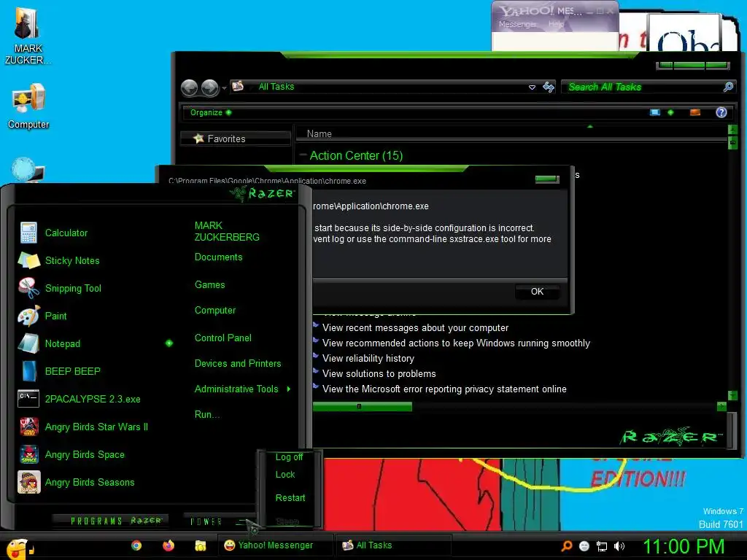Screen dimensions: 747x560
Task: Click View recommended actions to keep Windows running smoothly
Action: tap(456, 343)
